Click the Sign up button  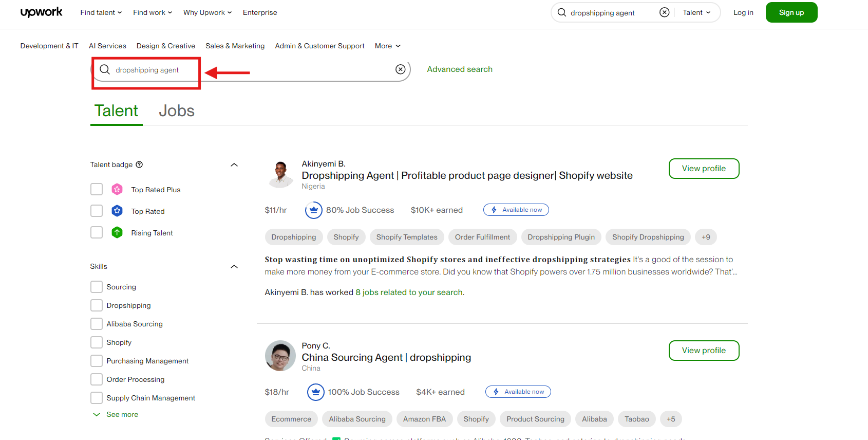click(791, 12)
